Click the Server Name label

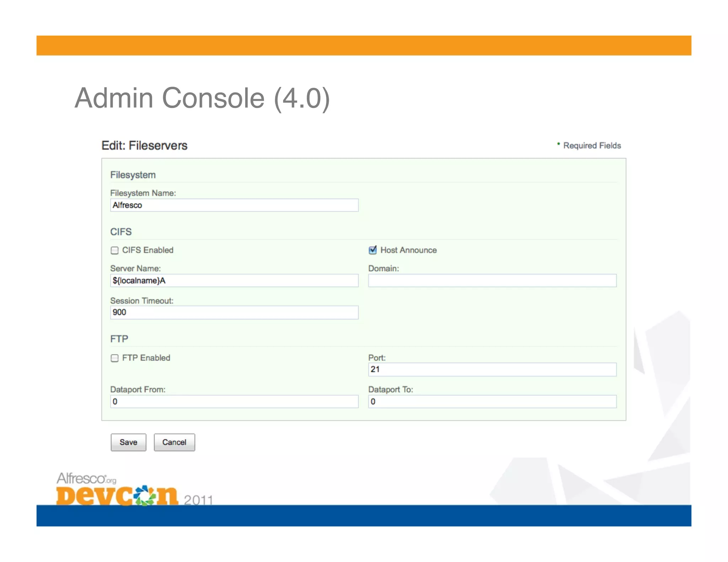point(135,269)
